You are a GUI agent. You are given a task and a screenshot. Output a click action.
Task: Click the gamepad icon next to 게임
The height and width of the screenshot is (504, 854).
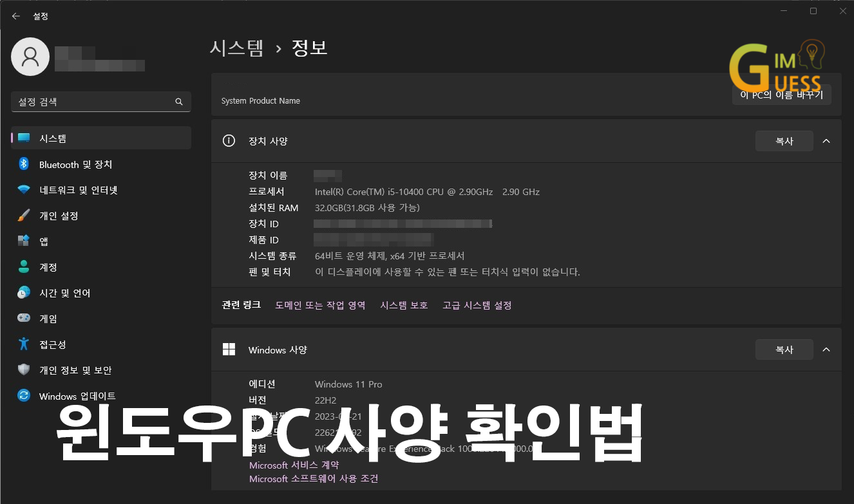[24, 318]
